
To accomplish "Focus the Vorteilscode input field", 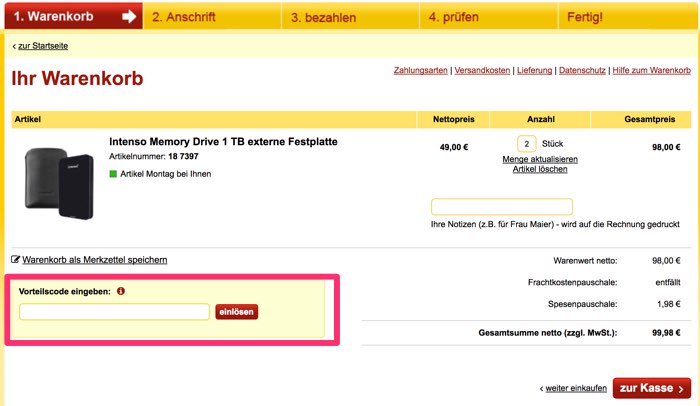I will (x=114, y=312).
